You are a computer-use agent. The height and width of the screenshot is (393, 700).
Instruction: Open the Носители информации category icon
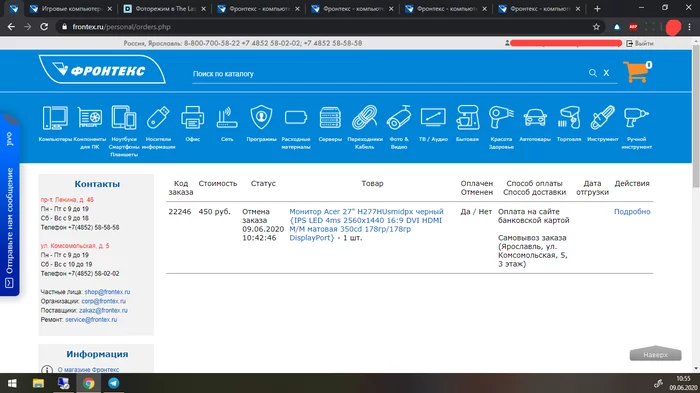pos(158,118)
